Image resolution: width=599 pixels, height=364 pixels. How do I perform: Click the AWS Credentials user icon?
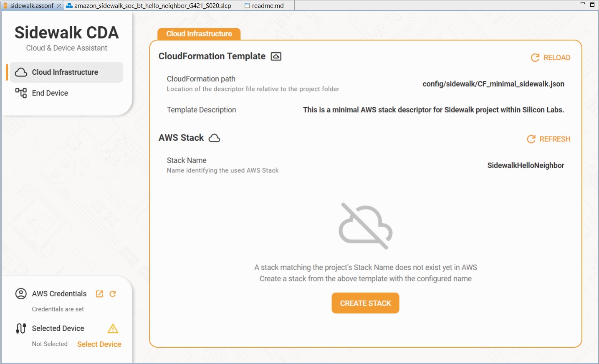coord(21,294)
